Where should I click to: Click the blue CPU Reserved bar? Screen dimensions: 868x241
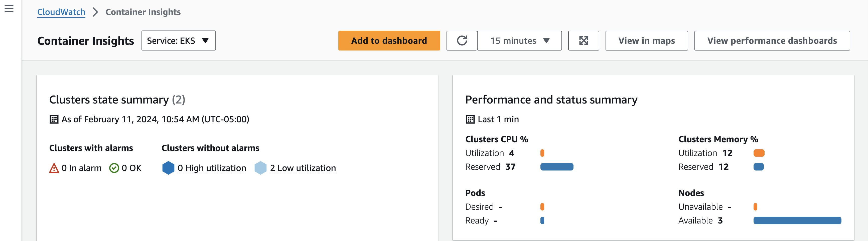pyautogui.click(x=557, y=167)
